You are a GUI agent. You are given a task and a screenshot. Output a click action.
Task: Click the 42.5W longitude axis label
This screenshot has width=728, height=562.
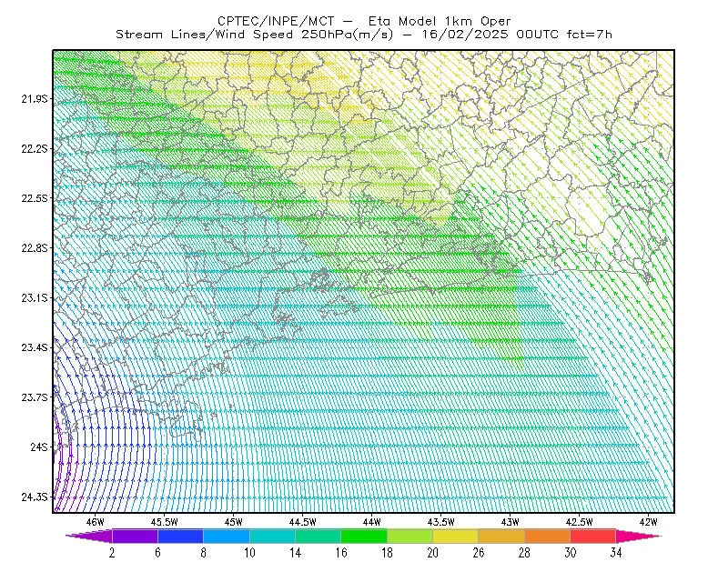tap(580, 522)
